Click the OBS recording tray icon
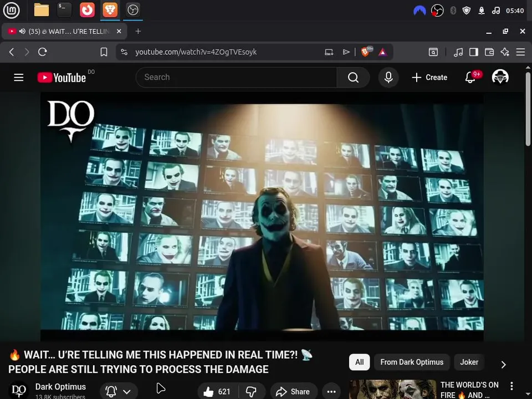The width and height of the screenshot is (532, 399). click(437, 11)
